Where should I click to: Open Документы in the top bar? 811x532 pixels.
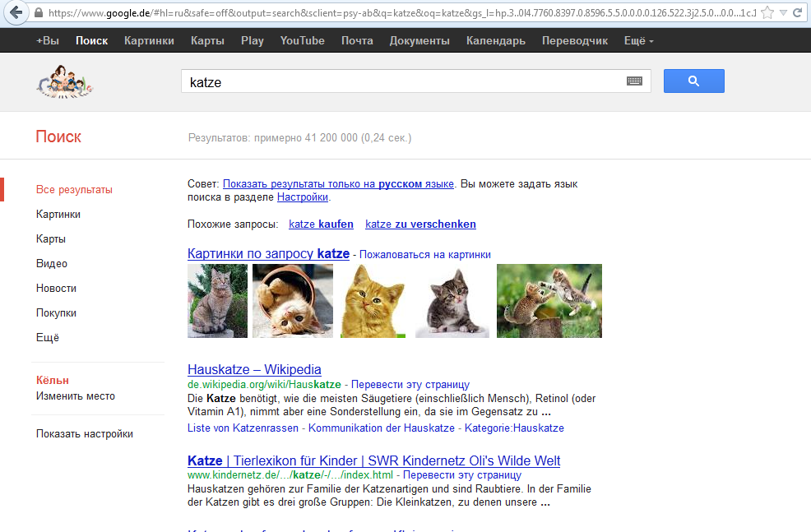pos(419,41)
